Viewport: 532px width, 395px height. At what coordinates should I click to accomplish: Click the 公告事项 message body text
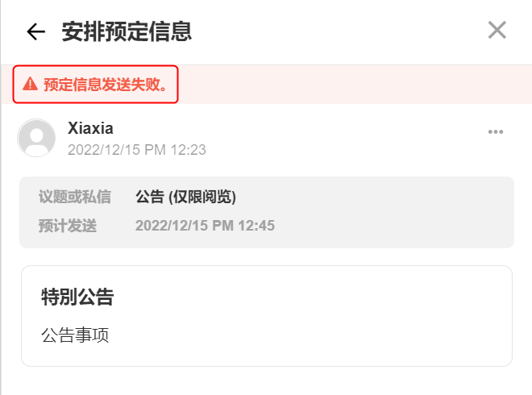pyautogui.click(x=75, y=335)
